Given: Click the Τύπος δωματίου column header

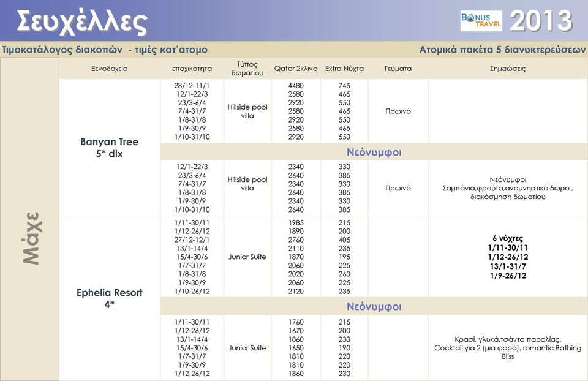Looking at the screenshot, I should point(247,69).
